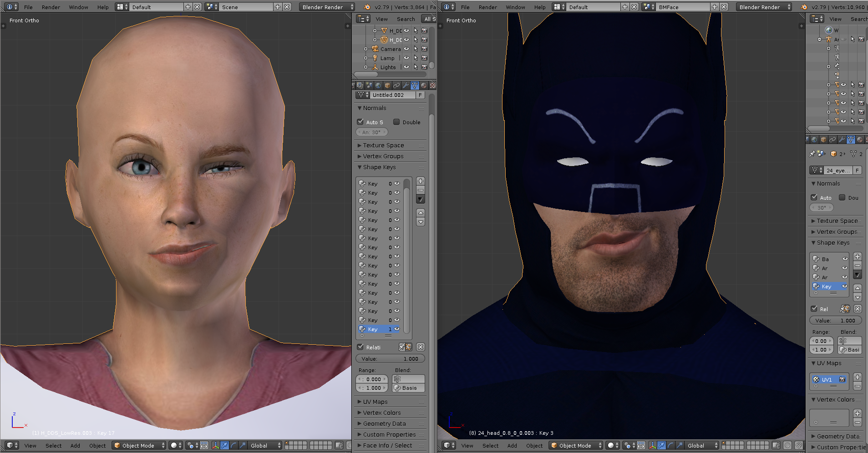This screenshot has height=453, width=868.
Task: Toggle Lights visibility eye in left outliner
Action: (406, 67)
